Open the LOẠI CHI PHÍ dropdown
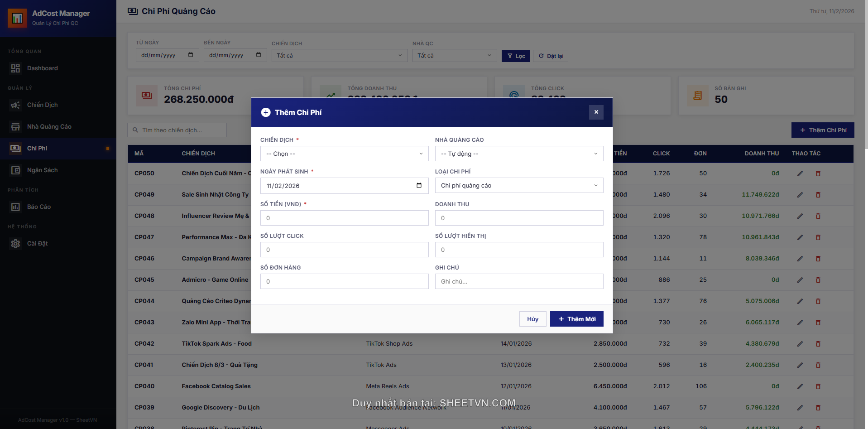This screenshot has width=868, height=429. click(518, 185)
